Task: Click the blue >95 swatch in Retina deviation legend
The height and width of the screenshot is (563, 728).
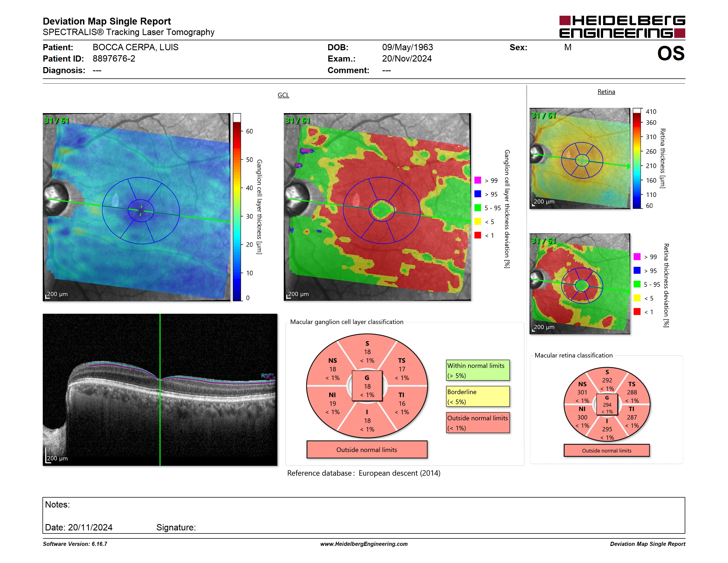Action: pos(637,270)
